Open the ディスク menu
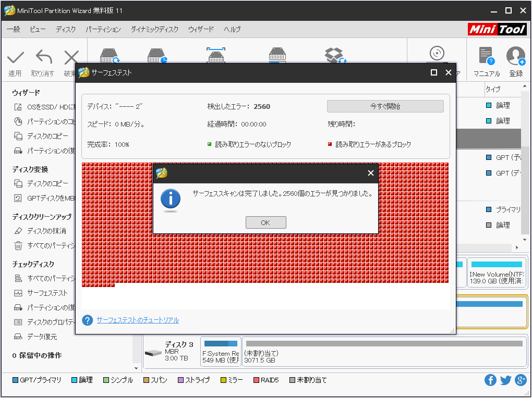 pos(65,29)
